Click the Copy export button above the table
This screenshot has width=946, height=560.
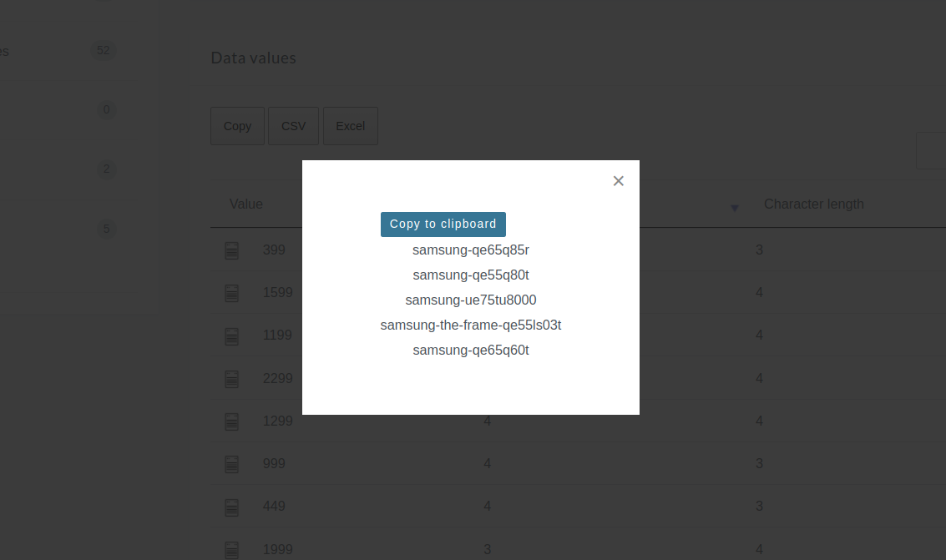[x=237, y=126]
